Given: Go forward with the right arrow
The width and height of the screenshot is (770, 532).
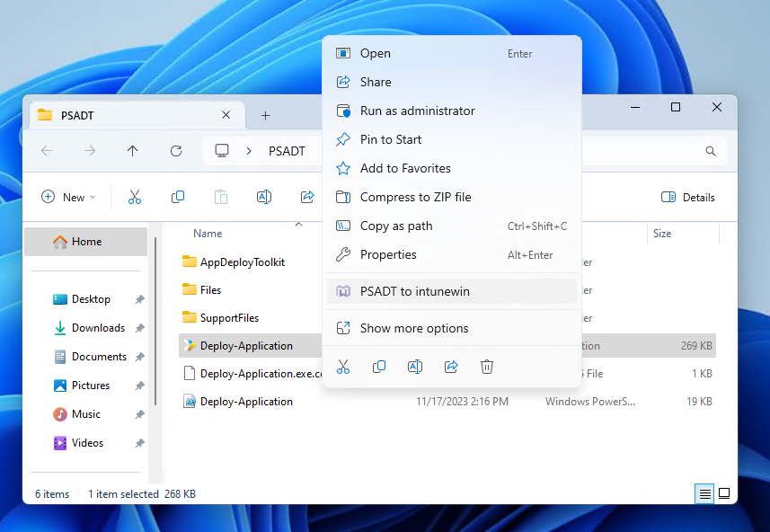Looking at the screenshot, I should (x=90, y=151).
